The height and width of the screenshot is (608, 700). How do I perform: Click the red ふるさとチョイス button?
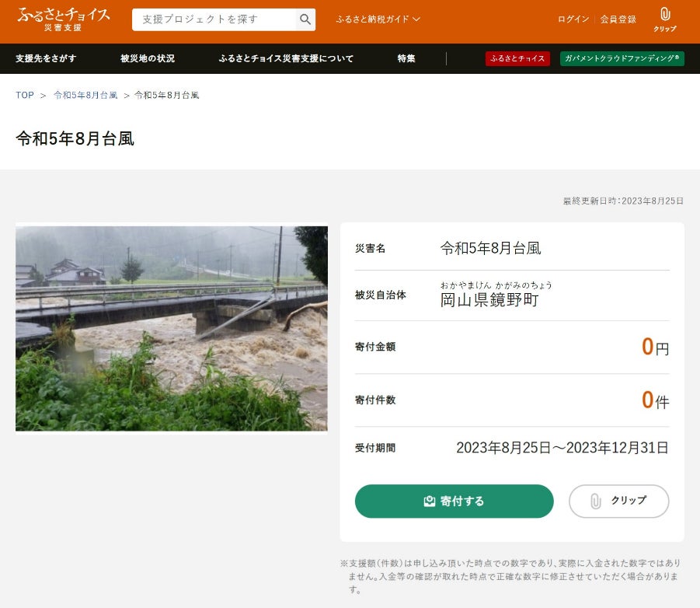coord(517,58)
